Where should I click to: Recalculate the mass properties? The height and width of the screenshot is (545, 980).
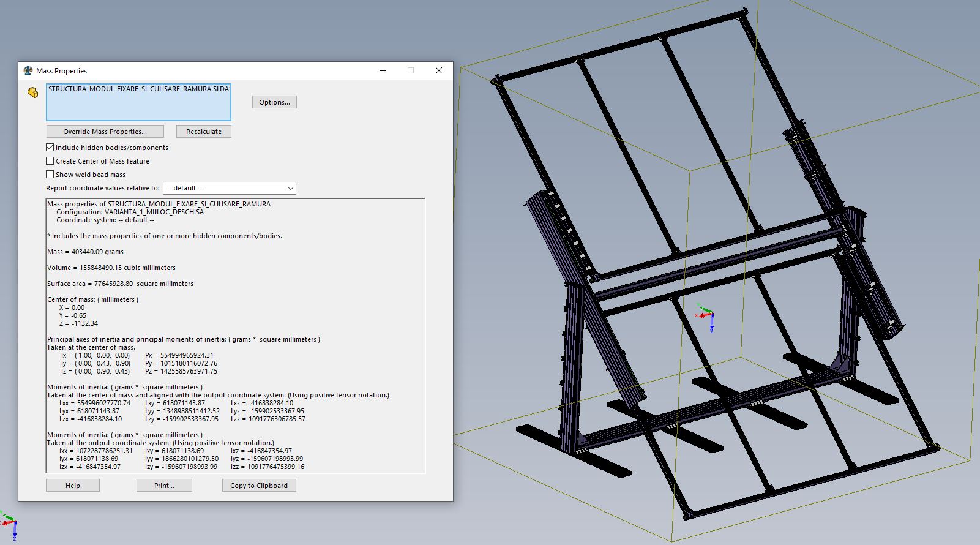pyautogui.click(x=204, y=132)
